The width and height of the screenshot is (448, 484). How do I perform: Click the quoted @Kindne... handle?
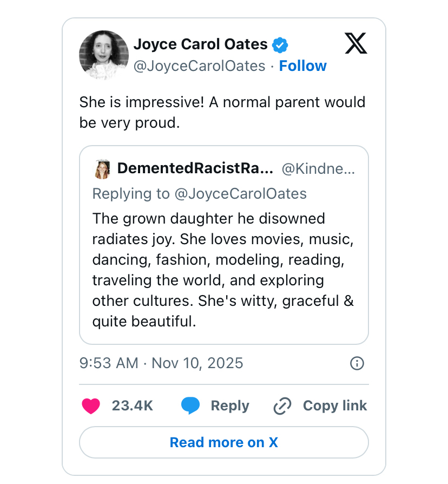point(318,169)
